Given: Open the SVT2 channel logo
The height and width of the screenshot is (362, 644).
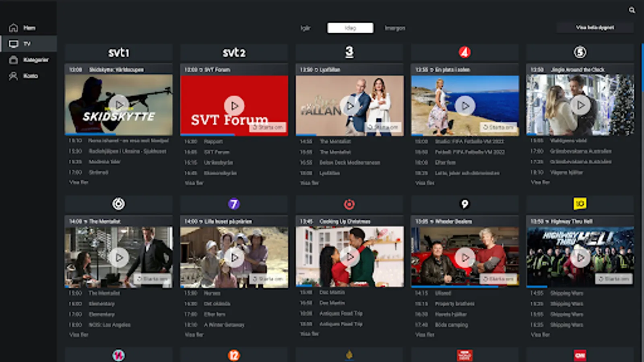Looking at the screenshot, I should (234, 53).
